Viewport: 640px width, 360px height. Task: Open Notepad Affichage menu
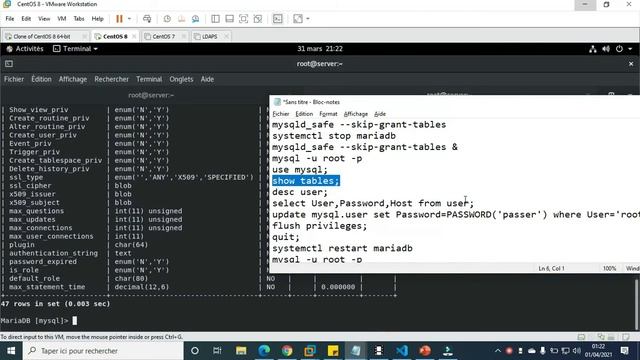356,114
